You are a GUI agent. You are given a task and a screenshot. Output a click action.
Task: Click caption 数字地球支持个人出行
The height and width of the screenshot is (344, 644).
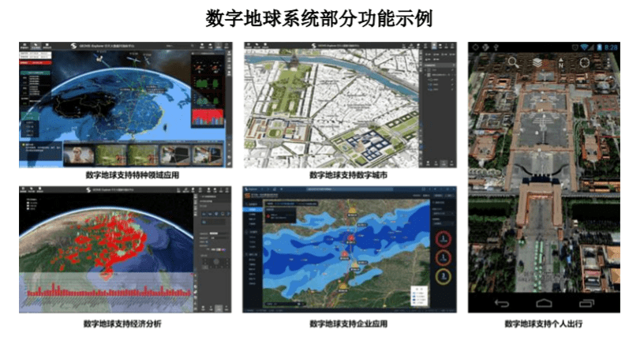click(x=543, y=324)
